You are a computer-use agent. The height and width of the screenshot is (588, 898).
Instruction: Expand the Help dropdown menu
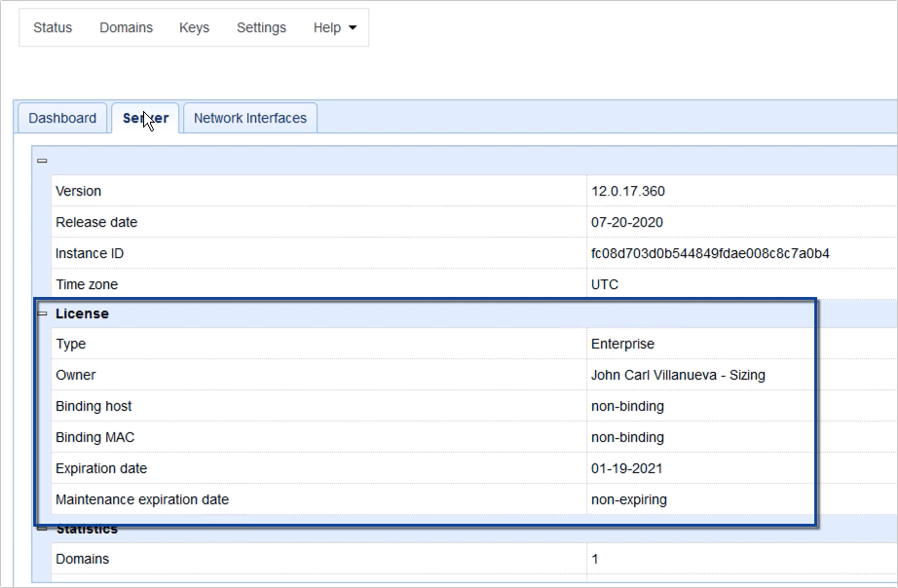334,27
